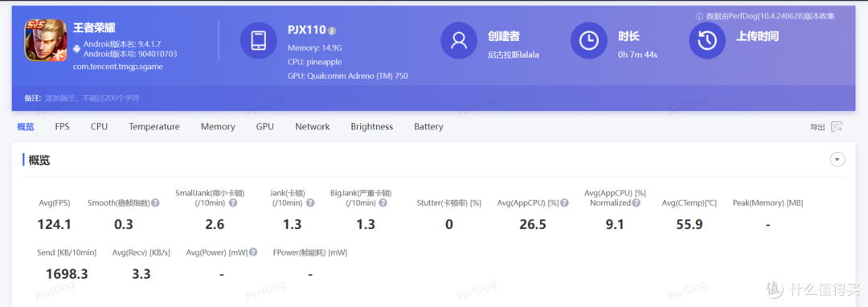This screenshot has width=868, height=307.
Task: Click the upload time history icon
Action: pos(707,40)
